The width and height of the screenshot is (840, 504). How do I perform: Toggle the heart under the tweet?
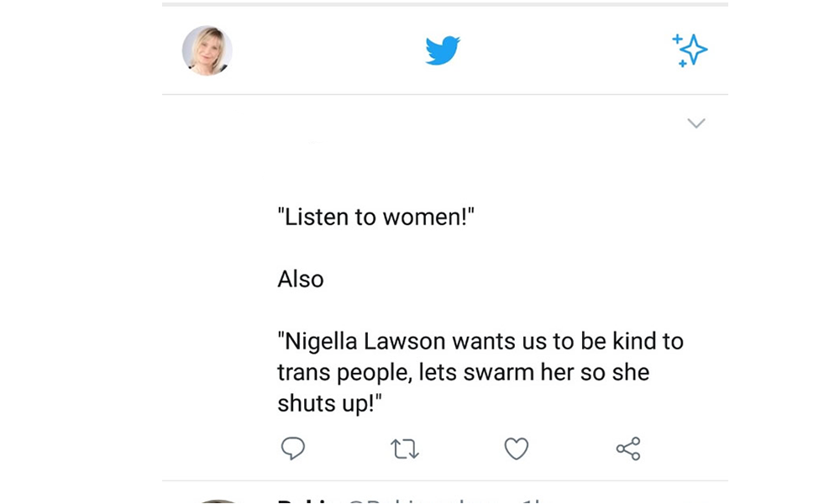[x=516, y=449]
